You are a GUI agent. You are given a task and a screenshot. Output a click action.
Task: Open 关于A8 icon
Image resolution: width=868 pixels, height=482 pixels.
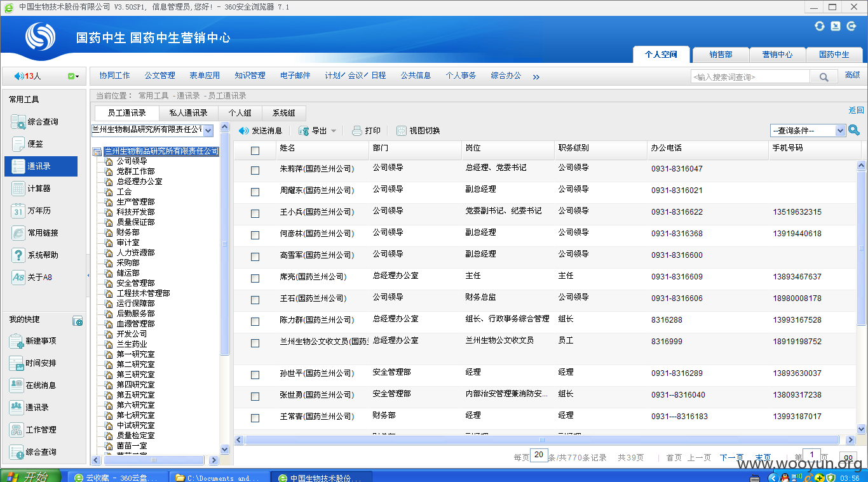[x=18, y=277]
